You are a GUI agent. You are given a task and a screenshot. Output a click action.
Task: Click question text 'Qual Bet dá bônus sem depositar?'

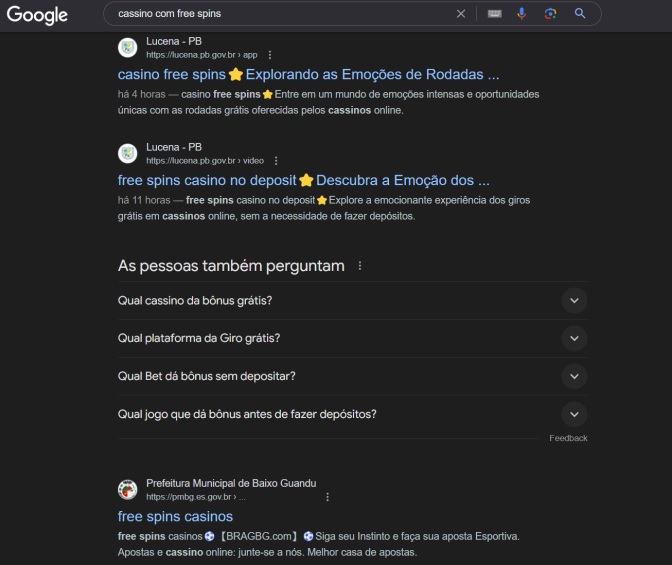point(207,376)
